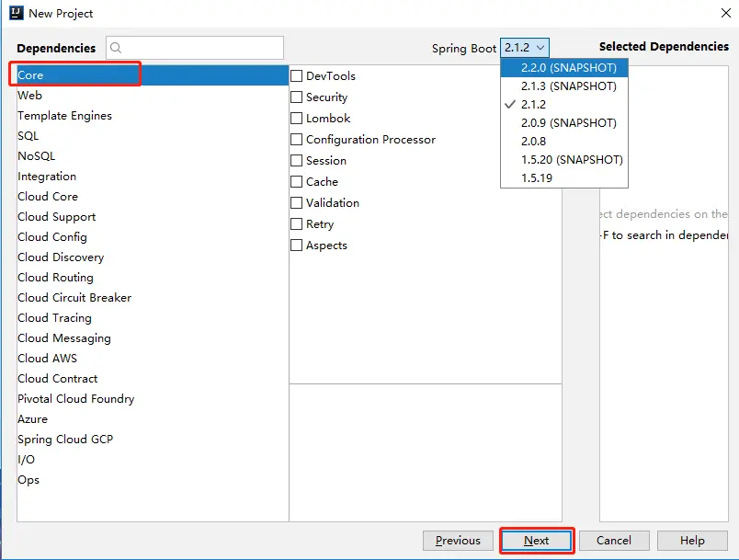The width and height of the screenshot is (739, 560).
Task: Select the Cloud Support category
Action: (153, 217)
